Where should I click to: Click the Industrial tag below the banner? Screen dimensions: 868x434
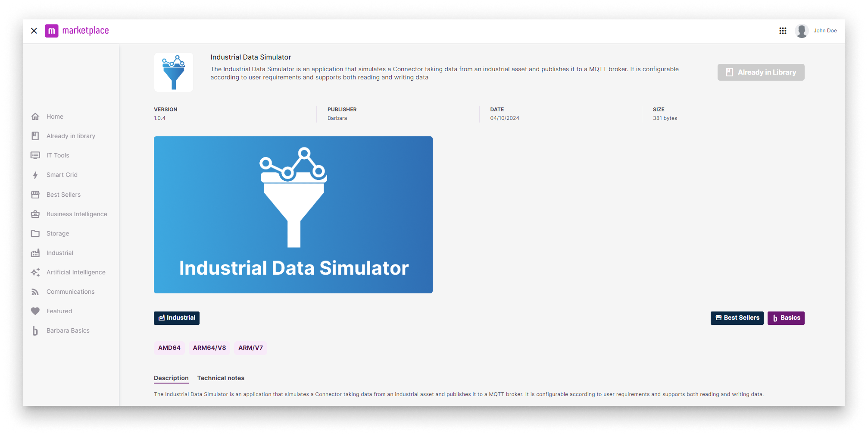coord(176,318)
